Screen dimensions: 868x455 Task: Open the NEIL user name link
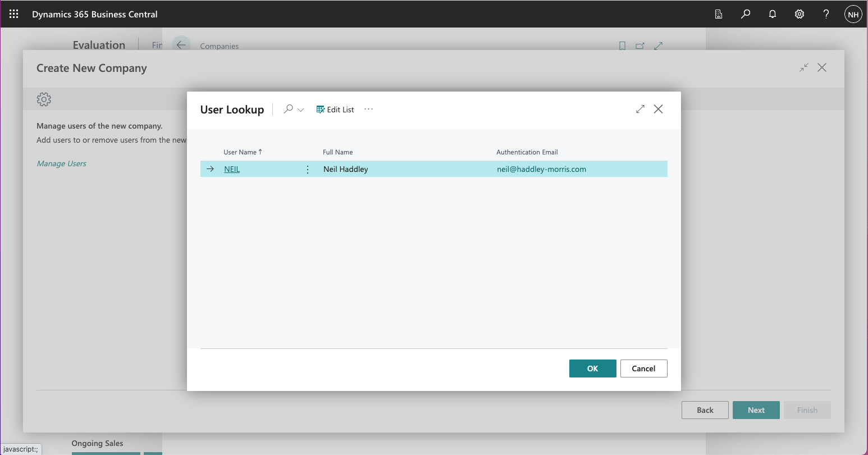click(232, 169)
